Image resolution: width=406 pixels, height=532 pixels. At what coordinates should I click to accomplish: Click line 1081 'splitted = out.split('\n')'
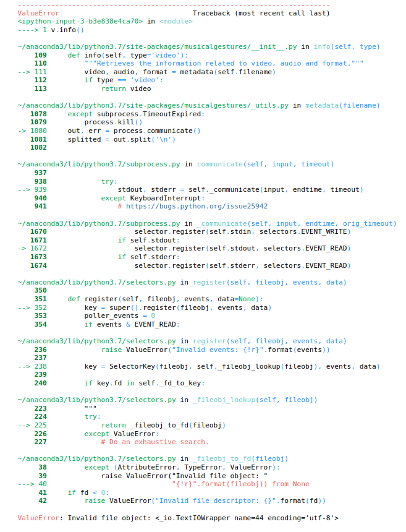[x=122, y=139]
